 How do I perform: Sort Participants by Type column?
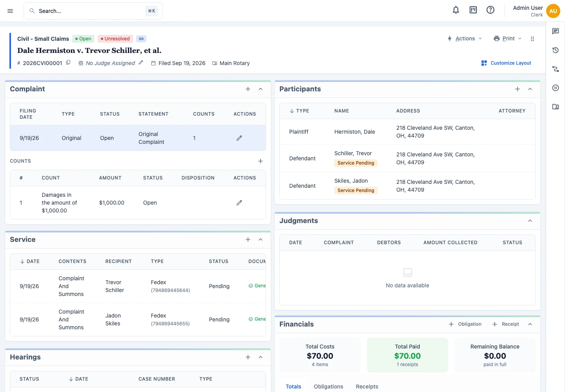(x=299, y=111)
